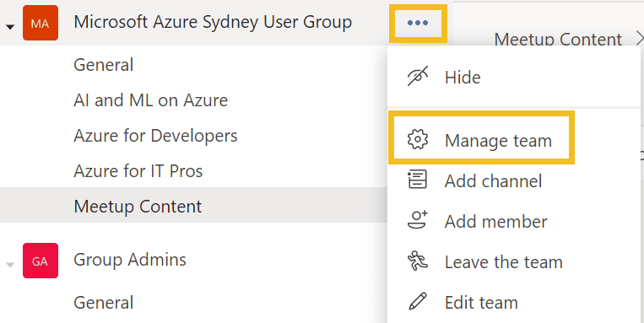The image size is (644, 323).
Task: Click the Meetup Content header title
Action: 558,40
